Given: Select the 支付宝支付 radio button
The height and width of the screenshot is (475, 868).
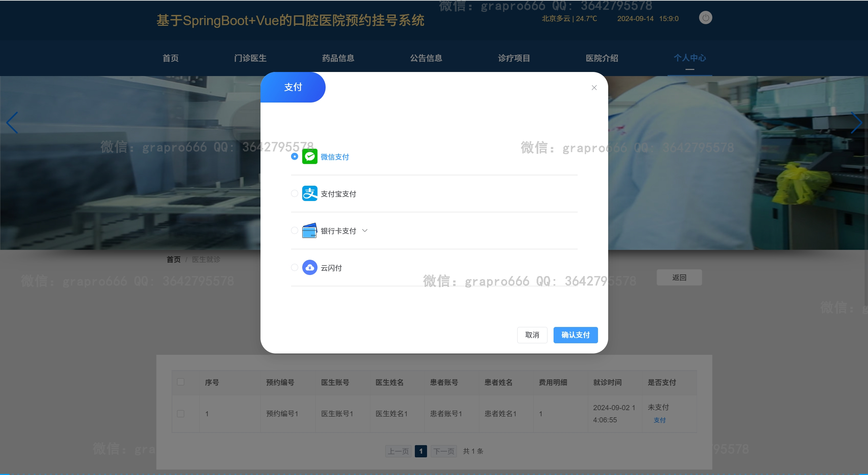Looking at the screenshot, I should pyautogui.click(x=294, y=194).
